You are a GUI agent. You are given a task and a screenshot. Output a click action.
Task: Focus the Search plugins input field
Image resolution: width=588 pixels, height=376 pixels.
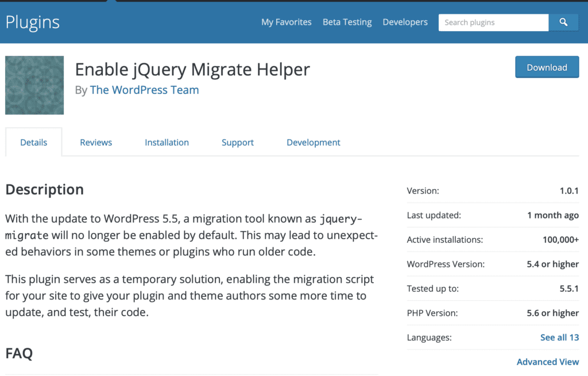pyautogui.click(x=493, y=22)
